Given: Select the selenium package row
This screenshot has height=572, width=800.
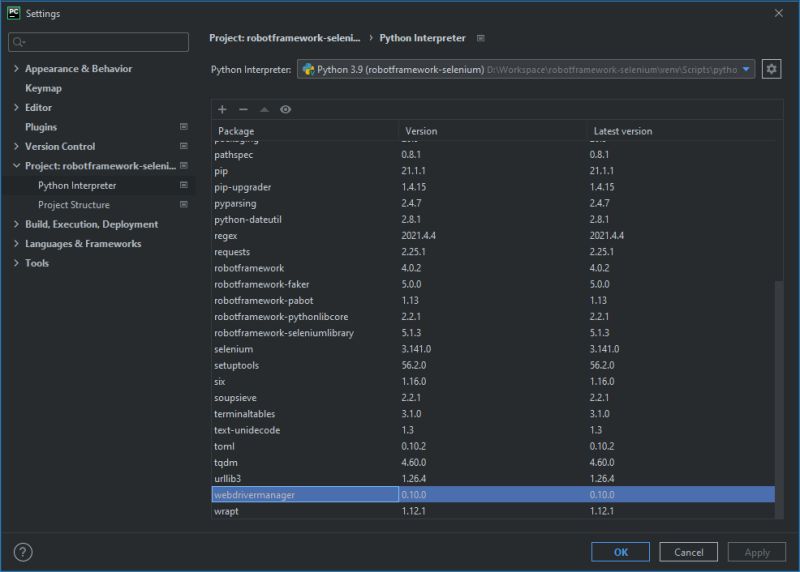Looking at the screenshot, I should click(x=493, y=349).
